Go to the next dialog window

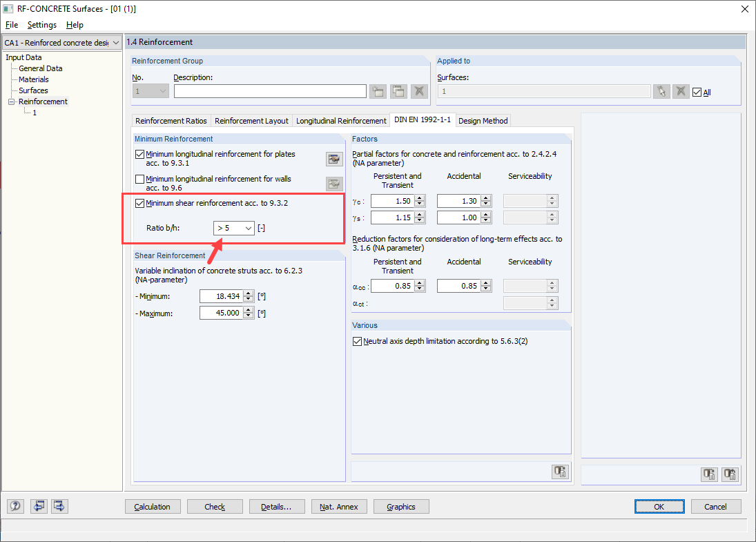pos(59,506)
